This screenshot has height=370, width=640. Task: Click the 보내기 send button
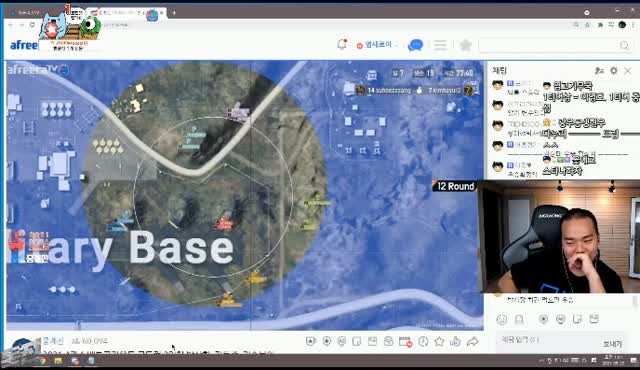click(x=612, y=344)
